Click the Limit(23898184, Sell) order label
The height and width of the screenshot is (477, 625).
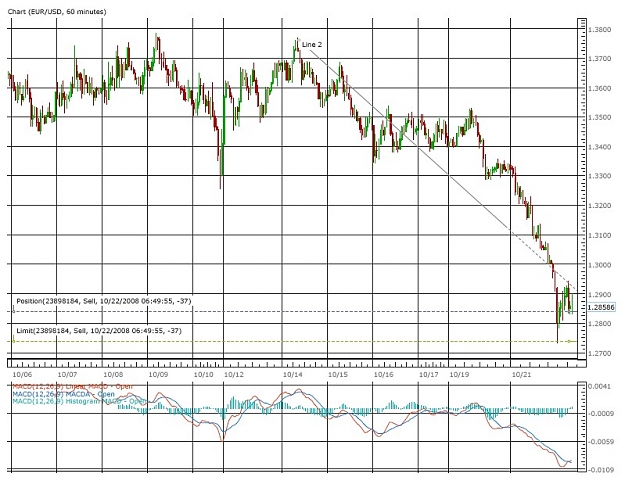99,330
